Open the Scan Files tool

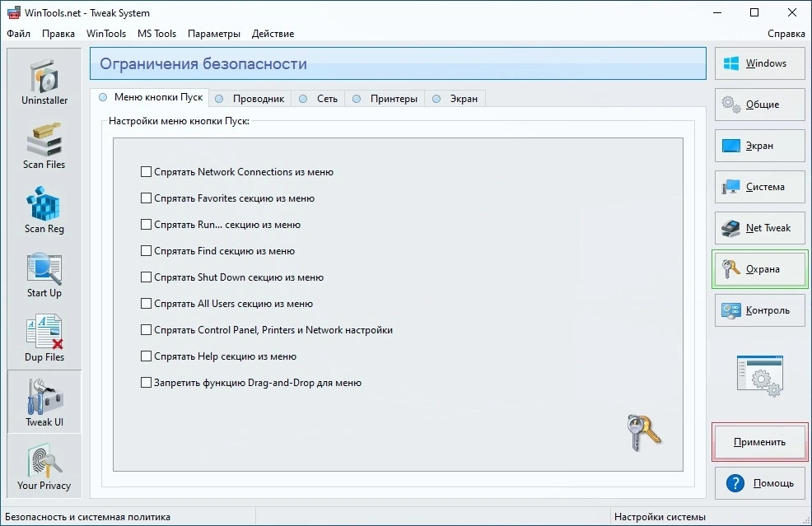[44, 146]
